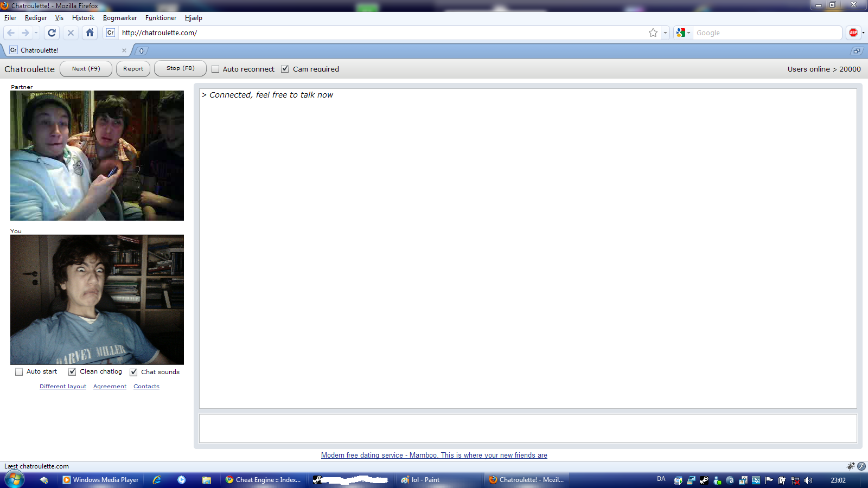Click the Flash icon in status bar
868x488 pixels.
pyautogui.click(x=861, y=466)
